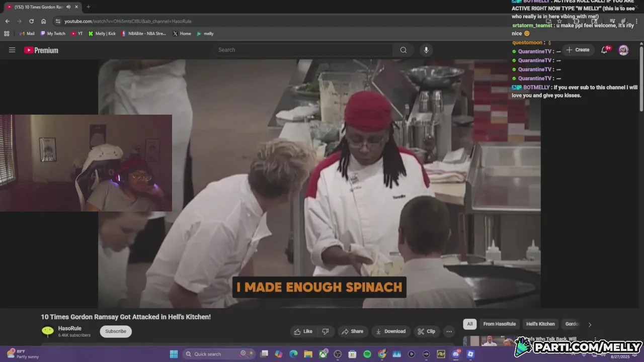644x362 pixels.
Task: Clip the video
Action: pyautogui.click(x=426, y=331)
